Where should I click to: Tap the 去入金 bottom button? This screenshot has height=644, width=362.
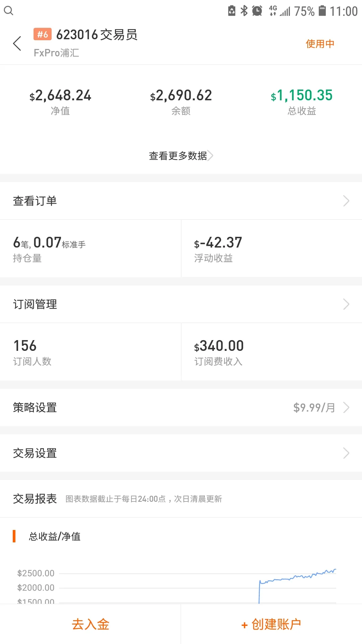pyautogui.click(x=90, y=624)
